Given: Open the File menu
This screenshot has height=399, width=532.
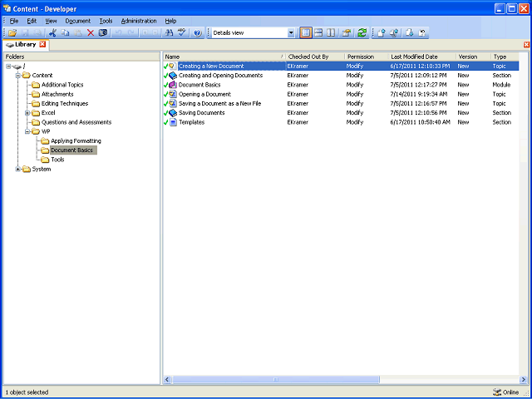Looking at the screenshot, I should [14, 21].
